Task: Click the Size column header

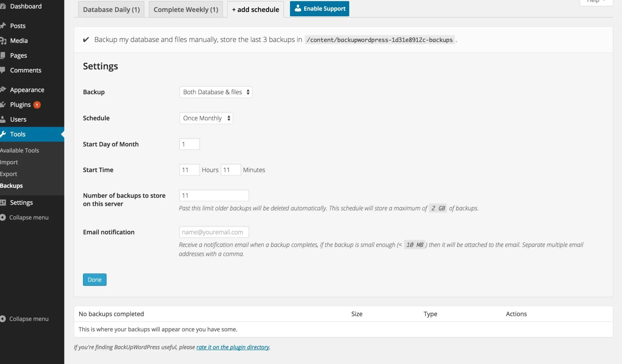Action: pos(357,314)
